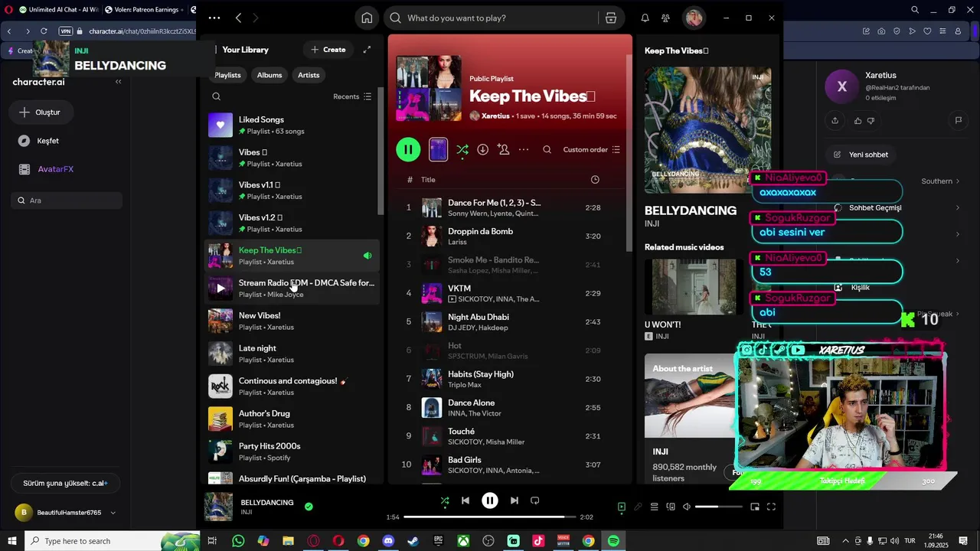Image resolution: width=980 pixels, height=551 pixels.
Task: Click the Ara search field
Action: [x=67, y=201]
